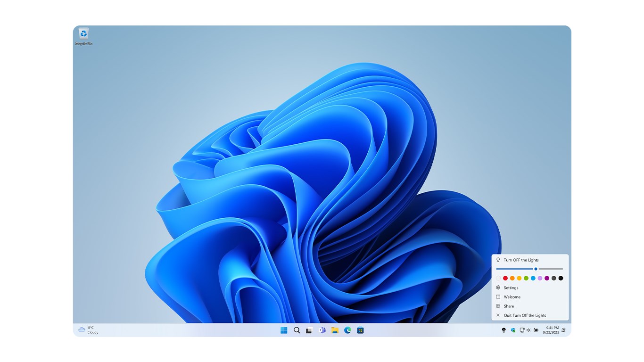The height and width of the screenshot is (362, 644).
Task: Click the taskbar Search magnifier icon
Action: pos(297,330)
